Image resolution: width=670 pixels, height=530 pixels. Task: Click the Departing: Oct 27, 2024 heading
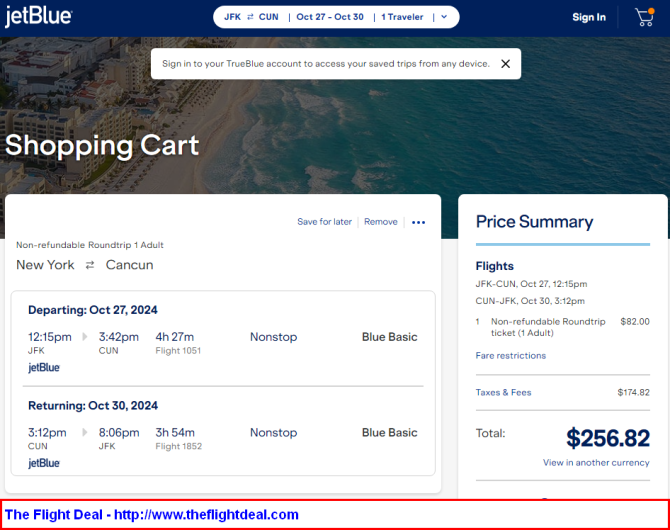click(93, 310)
